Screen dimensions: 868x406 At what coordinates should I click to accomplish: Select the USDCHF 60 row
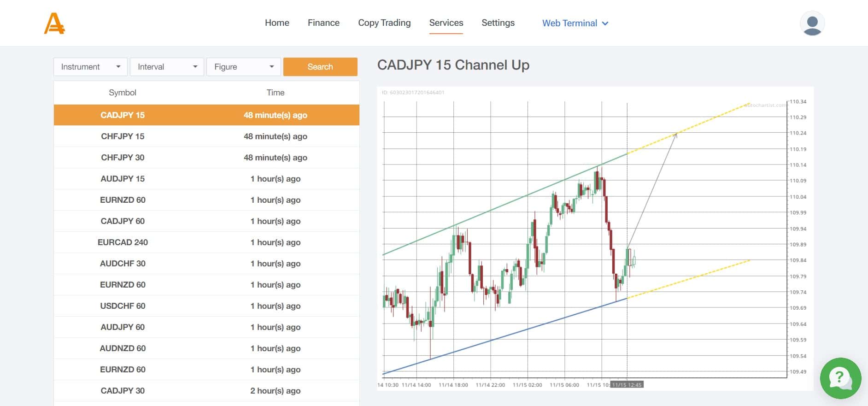pyautogui.click(x=206, y=306)
